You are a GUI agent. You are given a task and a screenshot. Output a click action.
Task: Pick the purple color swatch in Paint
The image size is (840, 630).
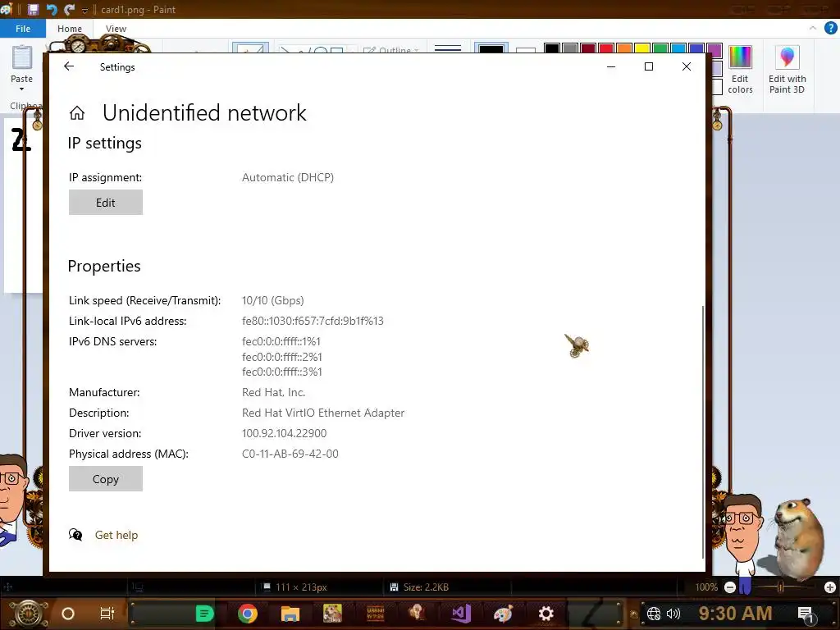pos(714,48)
